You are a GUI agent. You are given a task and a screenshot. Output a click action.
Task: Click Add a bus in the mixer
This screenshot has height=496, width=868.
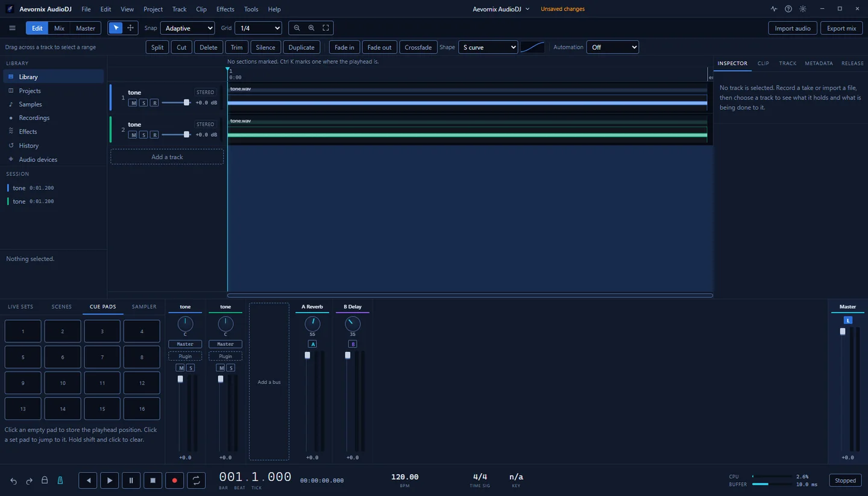point(269,382)
